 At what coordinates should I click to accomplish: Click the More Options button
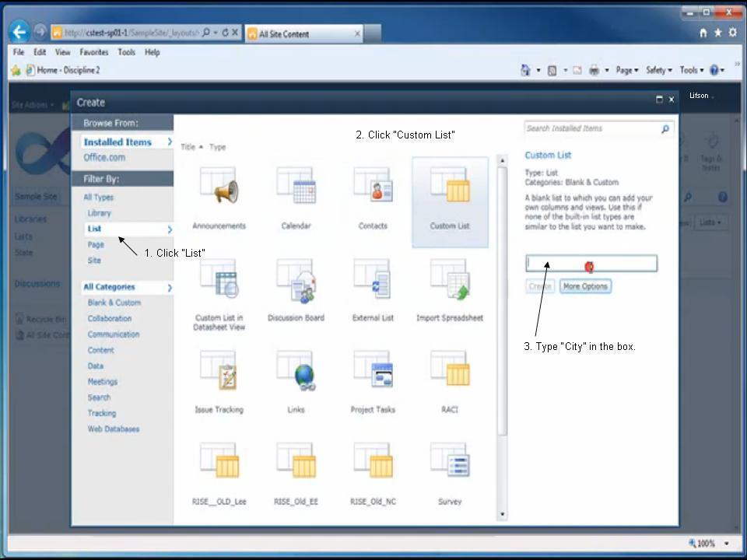tap(585, 285)
